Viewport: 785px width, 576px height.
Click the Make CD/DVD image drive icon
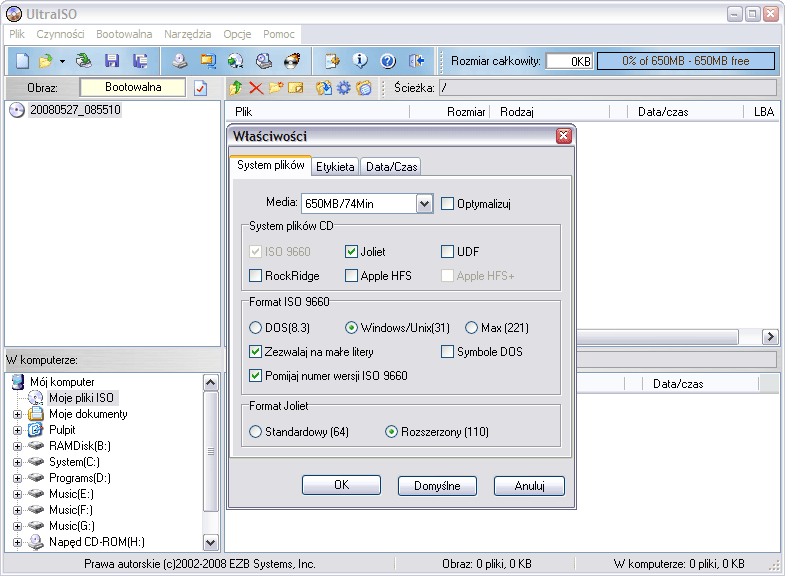click(x=180, y=61)
